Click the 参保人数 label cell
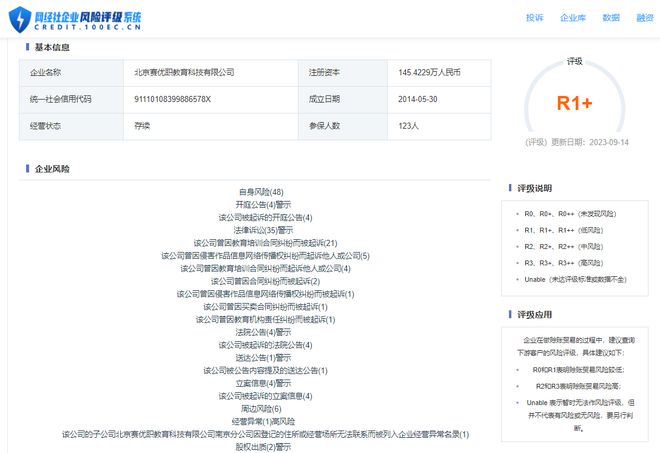Image resolution: width=660 pixels, height=453 pixels. [343, 126]
